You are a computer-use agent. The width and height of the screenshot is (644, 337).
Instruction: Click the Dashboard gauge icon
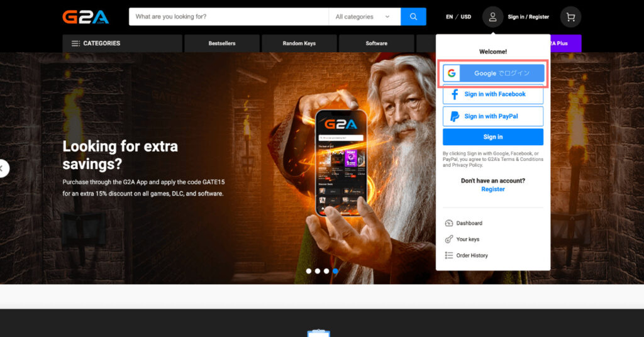[x=449, y=223]
